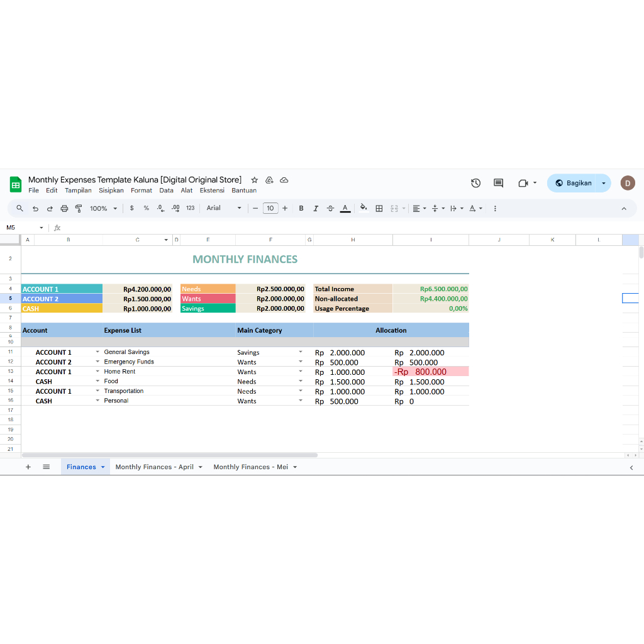Click the print icon in the toolbar

[x=64, y=208]
